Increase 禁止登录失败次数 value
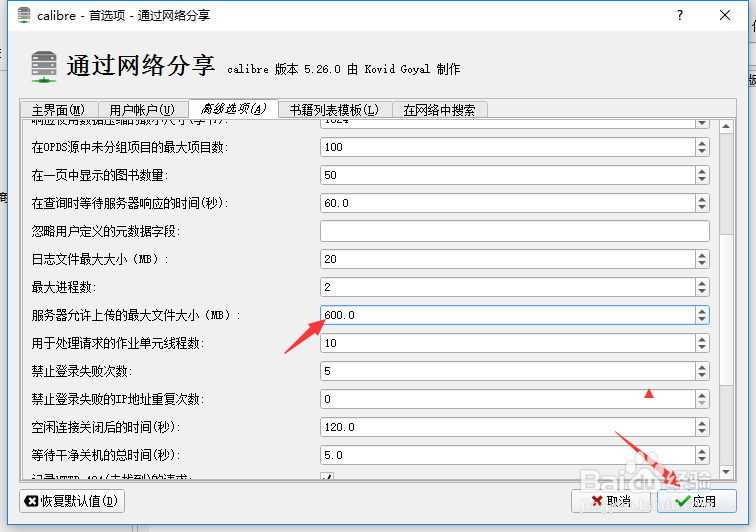Viewport: 756px width, 532px height. point(702,367)
